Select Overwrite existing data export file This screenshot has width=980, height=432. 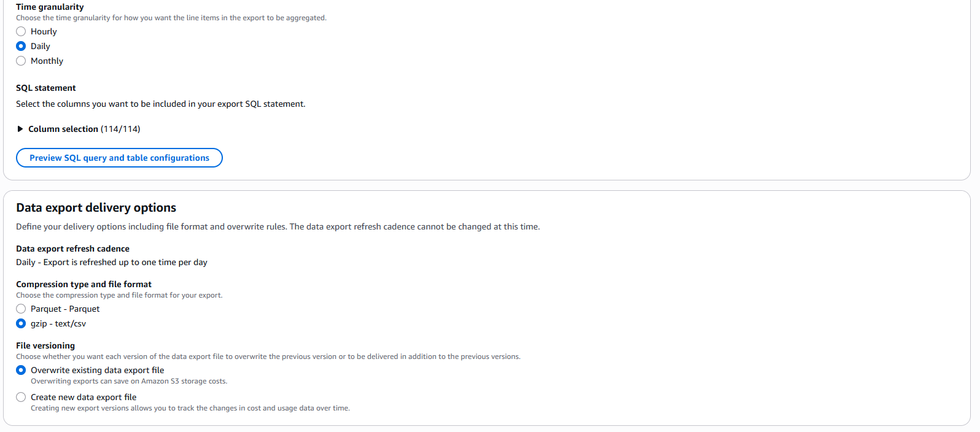tap(20, 370)
